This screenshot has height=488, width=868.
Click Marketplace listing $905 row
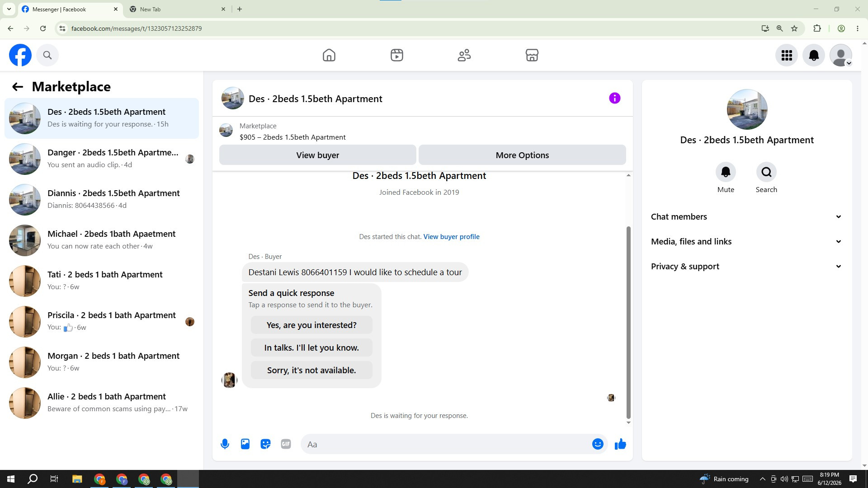pos(423,131)
